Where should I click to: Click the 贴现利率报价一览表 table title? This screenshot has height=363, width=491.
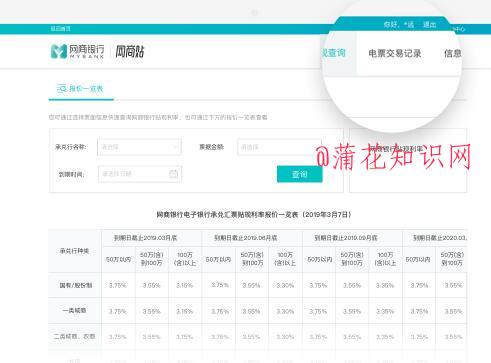[254, 215]
